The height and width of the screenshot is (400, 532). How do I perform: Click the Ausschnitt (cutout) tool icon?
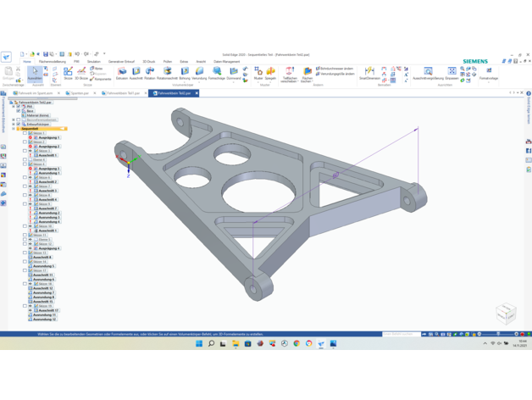[x=136, y=72]
